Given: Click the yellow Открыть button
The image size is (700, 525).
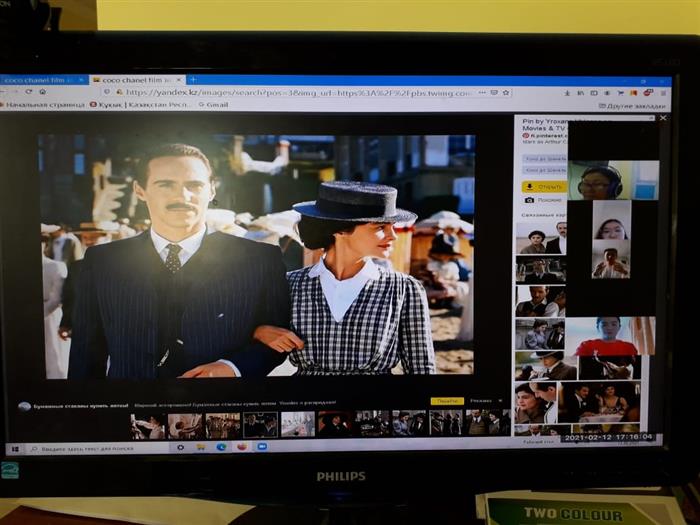Looking at the screenshot, I should coord(544,186).
